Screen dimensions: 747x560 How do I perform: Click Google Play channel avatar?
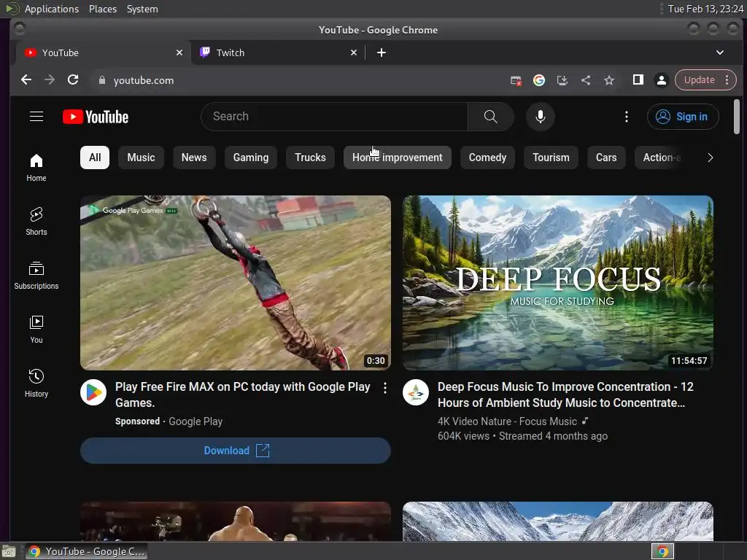coord(93,392)
